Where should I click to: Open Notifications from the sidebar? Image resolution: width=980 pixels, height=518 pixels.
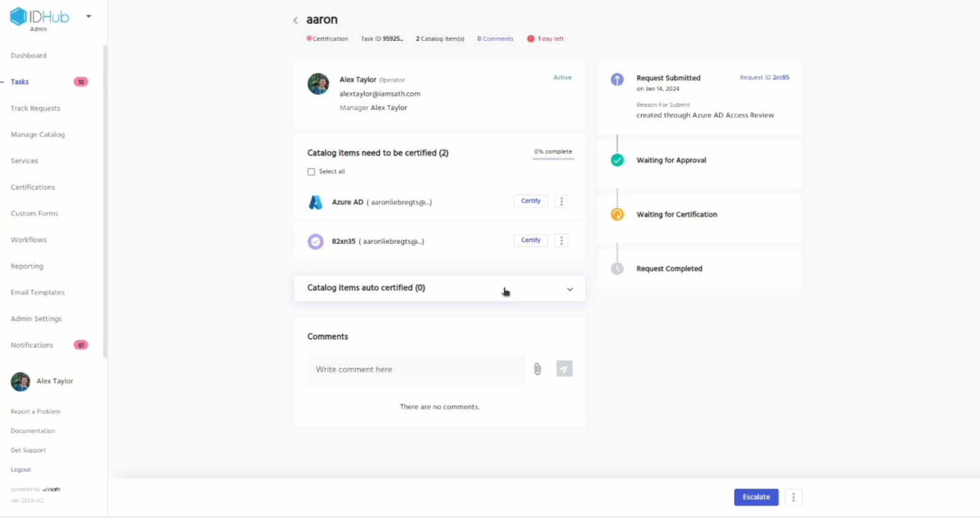32,345
